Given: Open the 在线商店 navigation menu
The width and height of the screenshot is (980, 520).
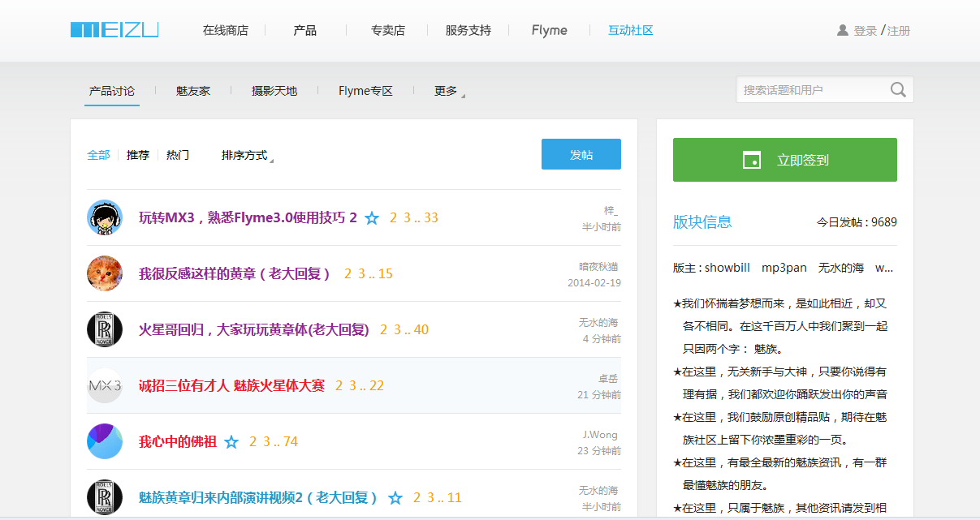Looking at the screenshot, I should point(225,31).
